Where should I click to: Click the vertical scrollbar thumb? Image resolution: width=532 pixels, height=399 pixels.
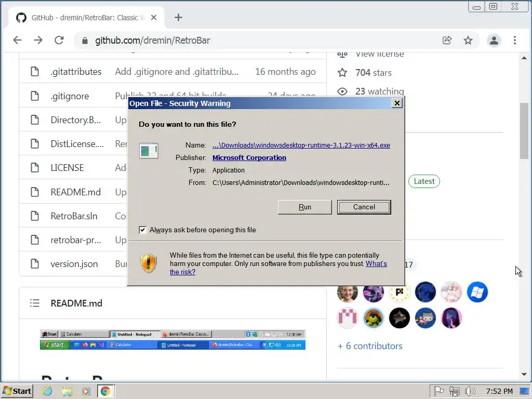tap(524, 130)
